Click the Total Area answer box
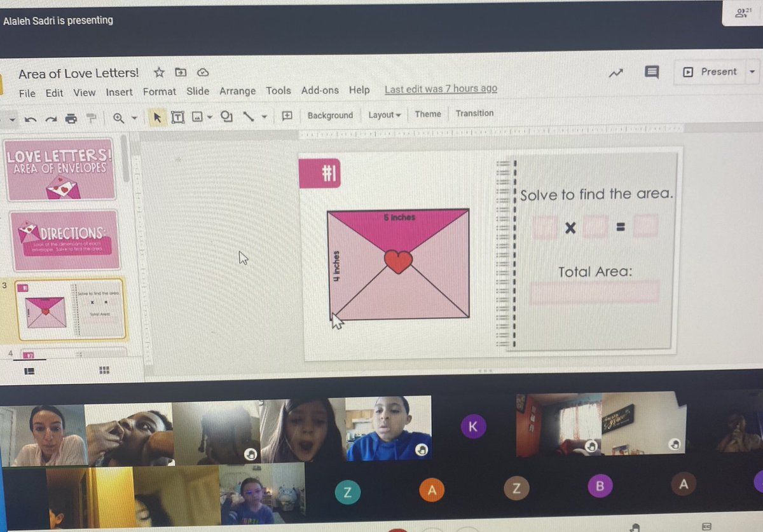 (x=594, y=292)
